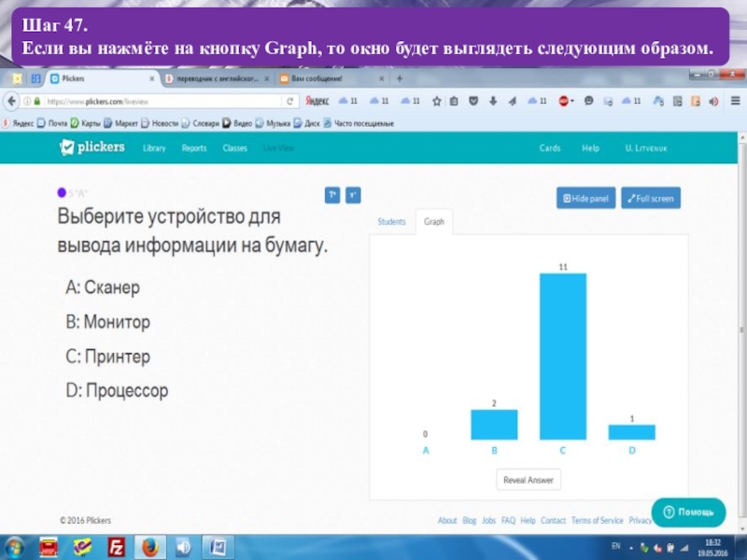Open the Yandex search logo in toolbar
Viewport: 747px width, 560px height.
coord(317,101)
